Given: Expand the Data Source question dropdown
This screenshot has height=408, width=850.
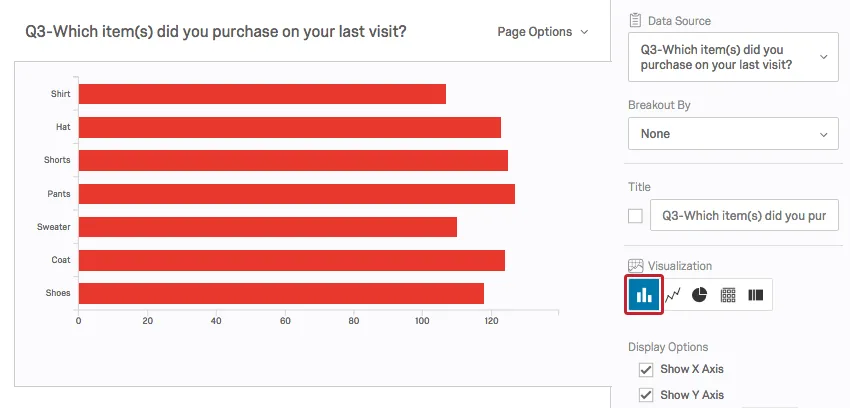Looking at the screenshot, I should pos(733,57).
